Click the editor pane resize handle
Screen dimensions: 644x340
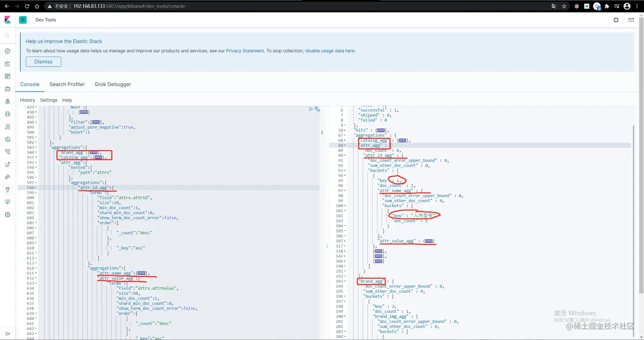(326, 246)
